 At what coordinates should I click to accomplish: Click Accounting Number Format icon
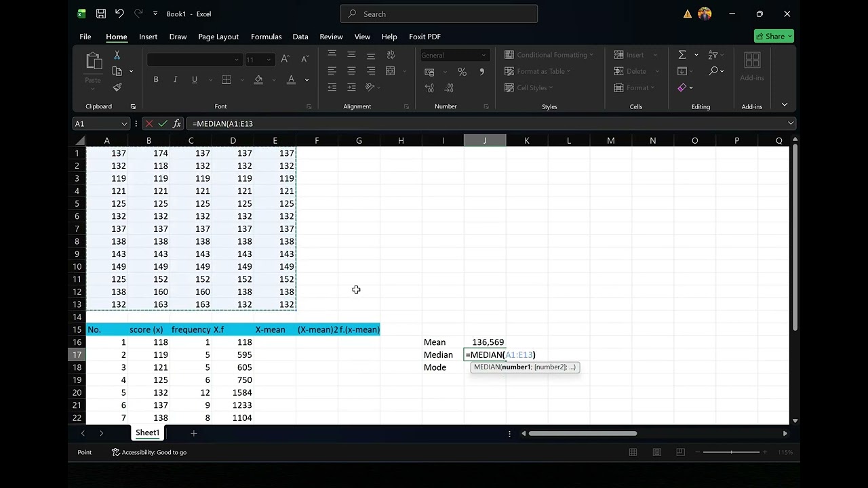(x=429, y=72)
